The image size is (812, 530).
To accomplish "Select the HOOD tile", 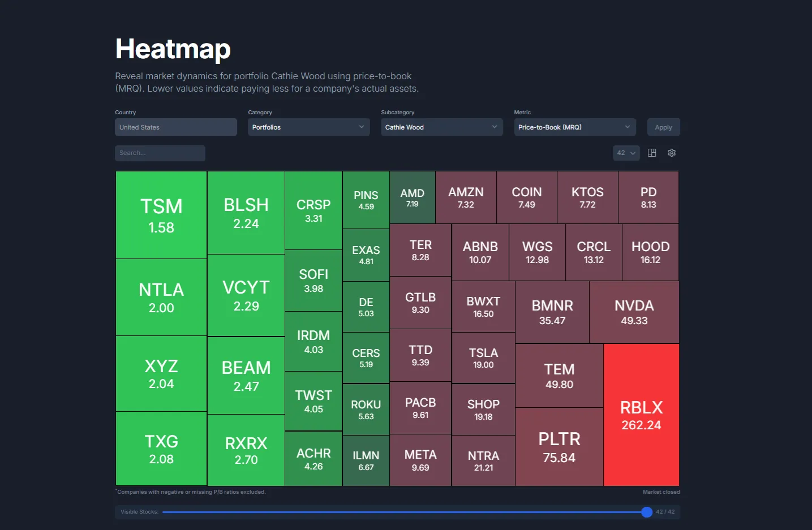I will click(x=650, y=252).
